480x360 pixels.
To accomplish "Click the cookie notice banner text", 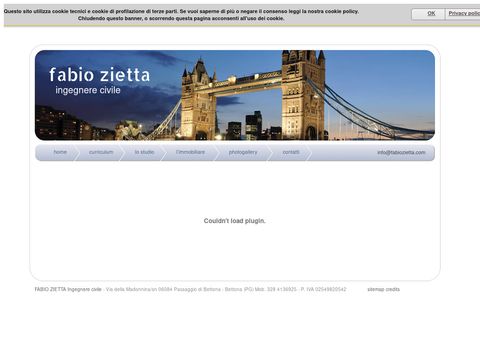I will click(181, 15).
